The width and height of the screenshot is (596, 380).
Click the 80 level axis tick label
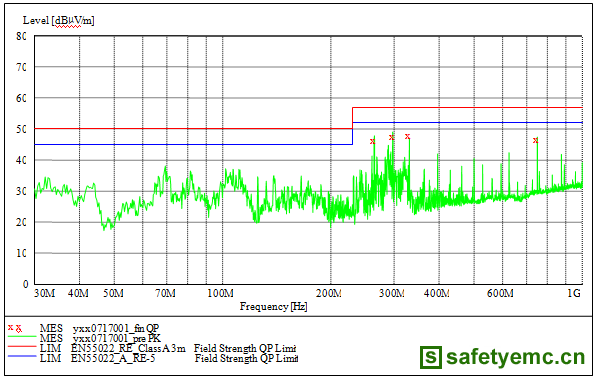point(21,36)
